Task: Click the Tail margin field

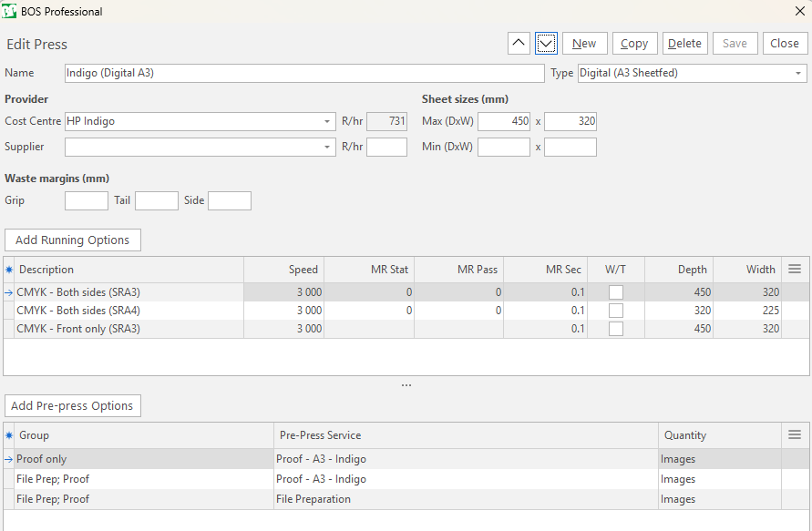Action: tap(157, 200)
